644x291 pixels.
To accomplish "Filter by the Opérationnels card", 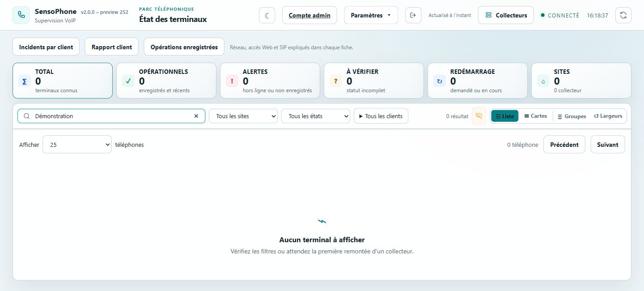I will 166,81.
